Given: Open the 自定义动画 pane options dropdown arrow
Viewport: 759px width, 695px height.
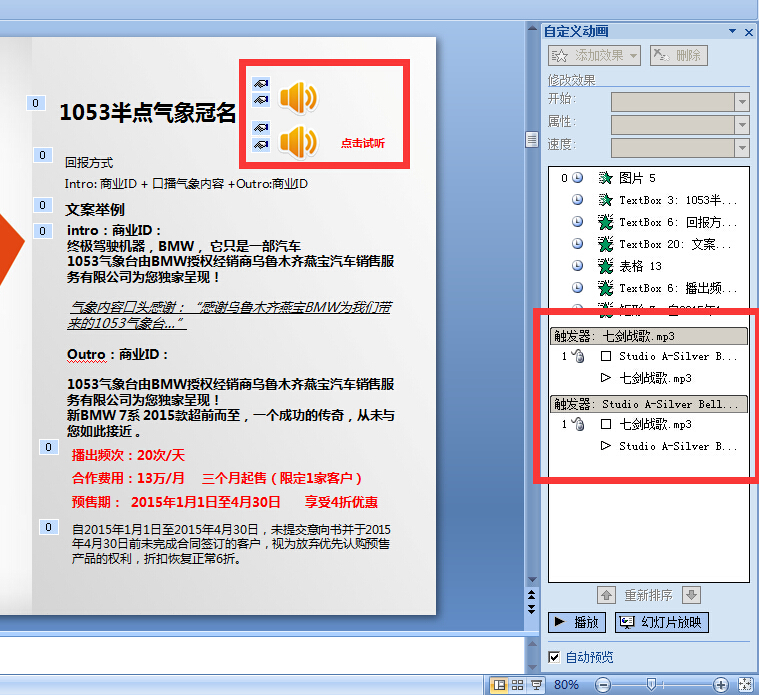Looking at the screenshot, I should (732, 31).
